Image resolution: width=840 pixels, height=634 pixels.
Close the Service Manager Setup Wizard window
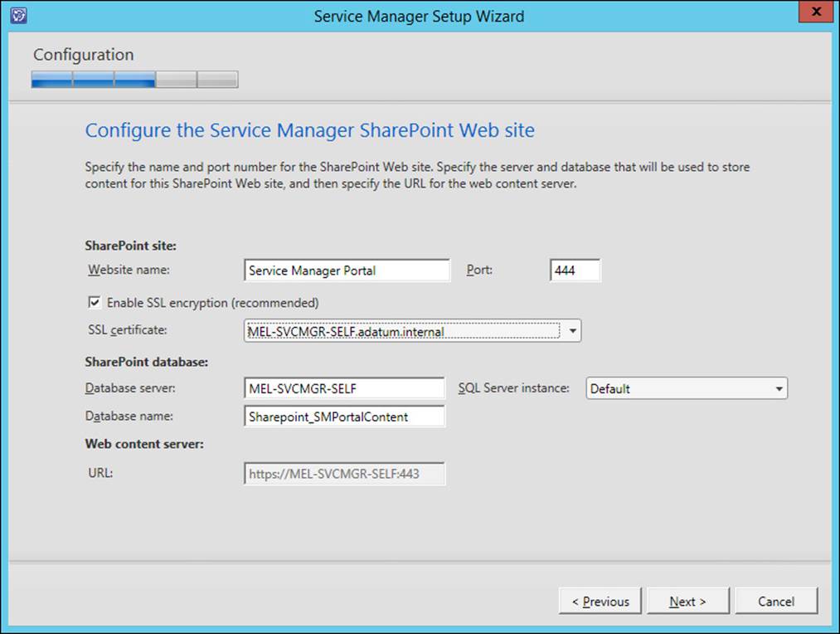(x=816, y=12)
